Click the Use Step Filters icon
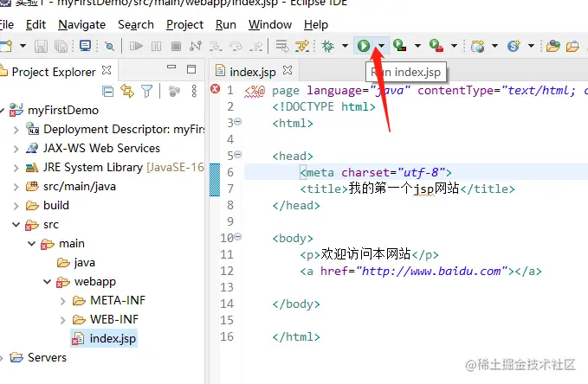588x384 pixels. tap(302, 46)
